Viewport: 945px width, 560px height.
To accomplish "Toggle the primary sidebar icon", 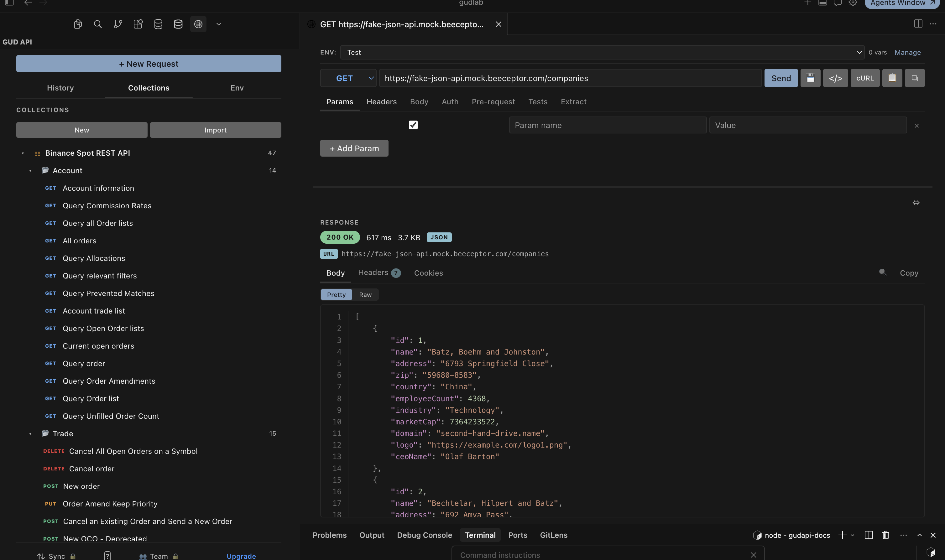I will pyautogui.click(x=9, y=3).
